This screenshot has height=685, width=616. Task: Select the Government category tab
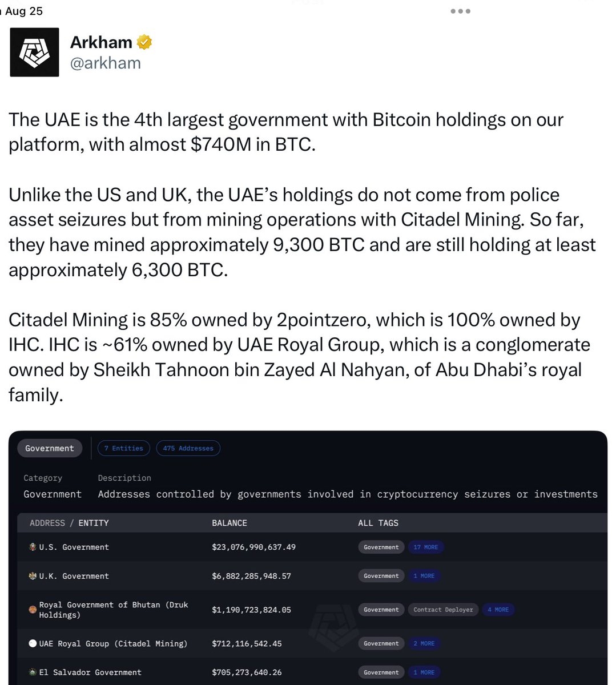50,448
